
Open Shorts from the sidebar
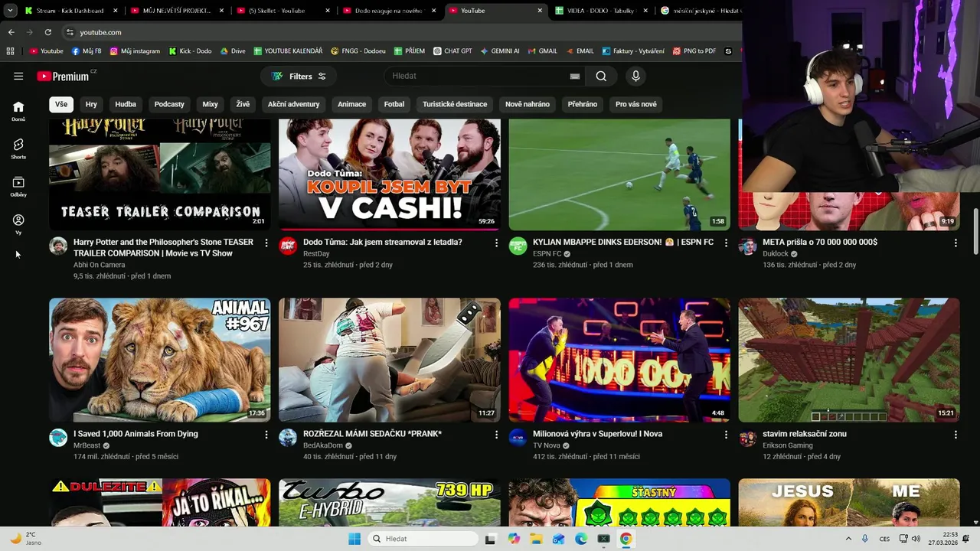pyautogui.click(x=18, y=148)
